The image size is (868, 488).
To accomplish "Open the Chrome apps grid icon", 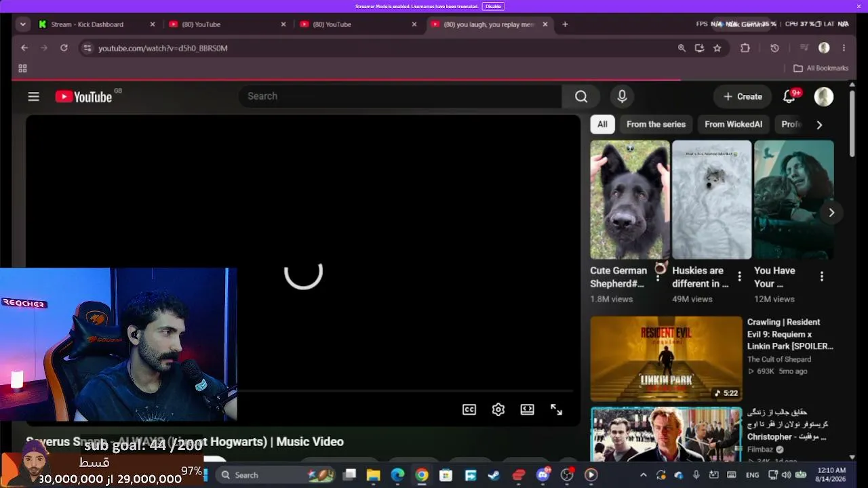I will tap(22, 68).
